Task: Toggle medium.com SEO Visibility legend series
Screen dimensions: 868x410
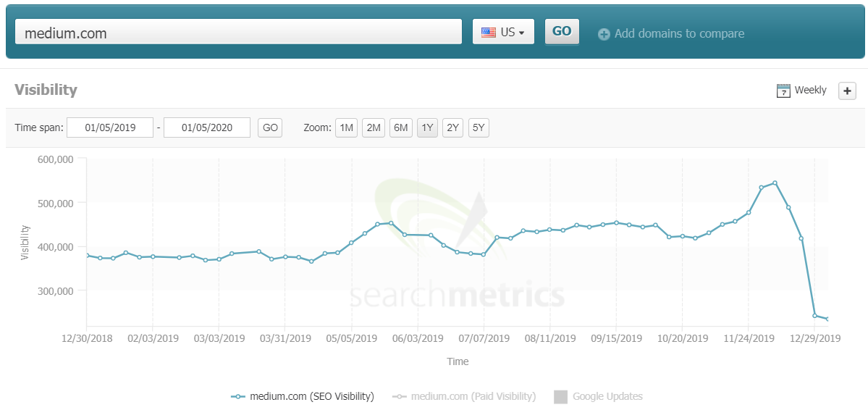Action: [303, 396]
